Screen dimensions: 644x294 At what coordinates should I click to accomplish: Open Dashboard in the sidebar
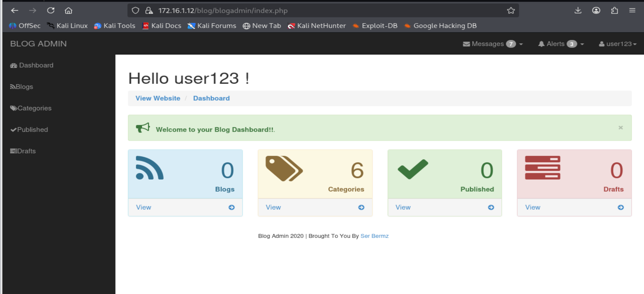click(x=32, y=65)
